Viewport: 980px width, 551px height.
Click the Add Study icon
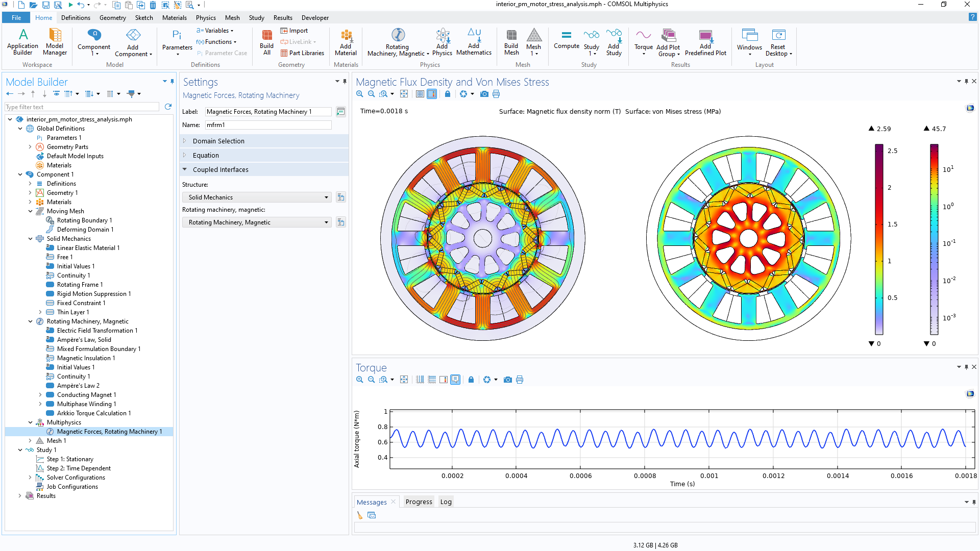(613, 42)
